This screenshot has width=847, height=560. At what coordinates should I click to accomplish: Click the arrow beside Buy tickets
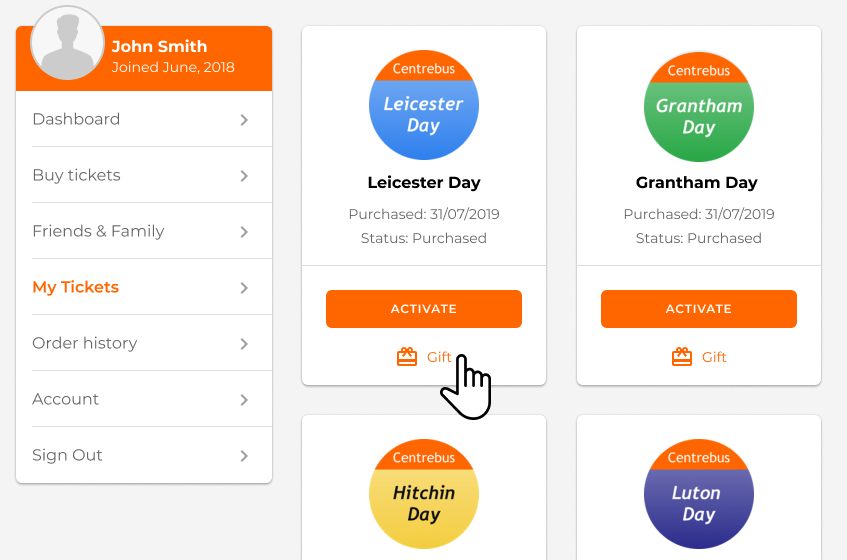244,176
